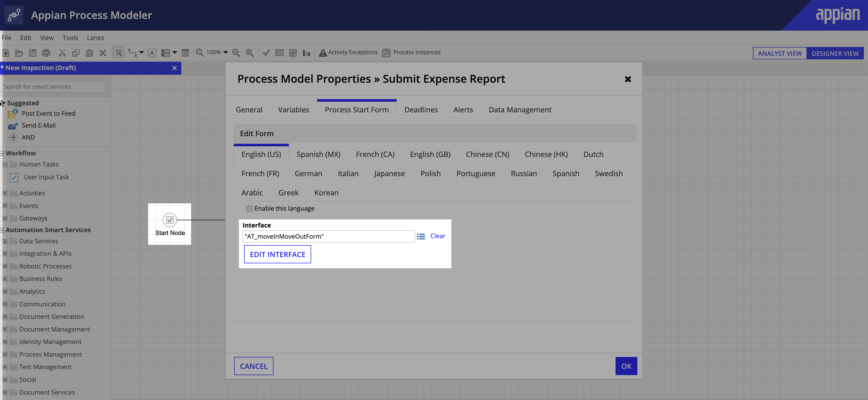868x400 pixels.
Task: Click the Paste clipboard icon
Action: tap(89, 53)
